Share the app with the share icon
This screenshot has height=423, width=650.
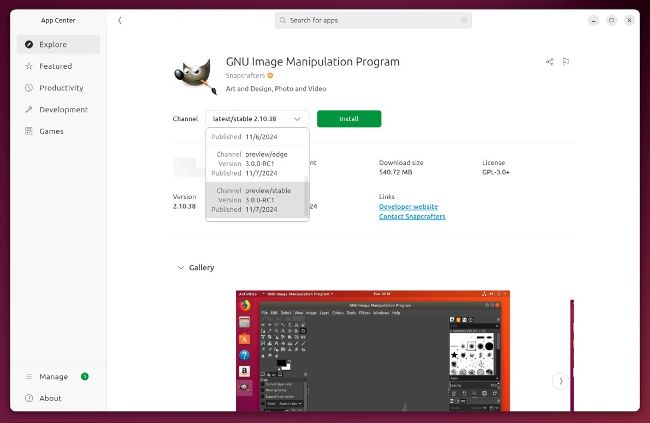pyautogui.click(x=550, y=62)
